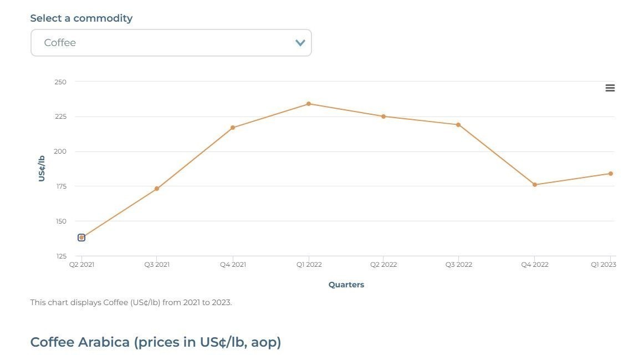Click the 'Quarters' x-axis title
This screenshot has width=644, height=355.
click(x=346, y=285)
